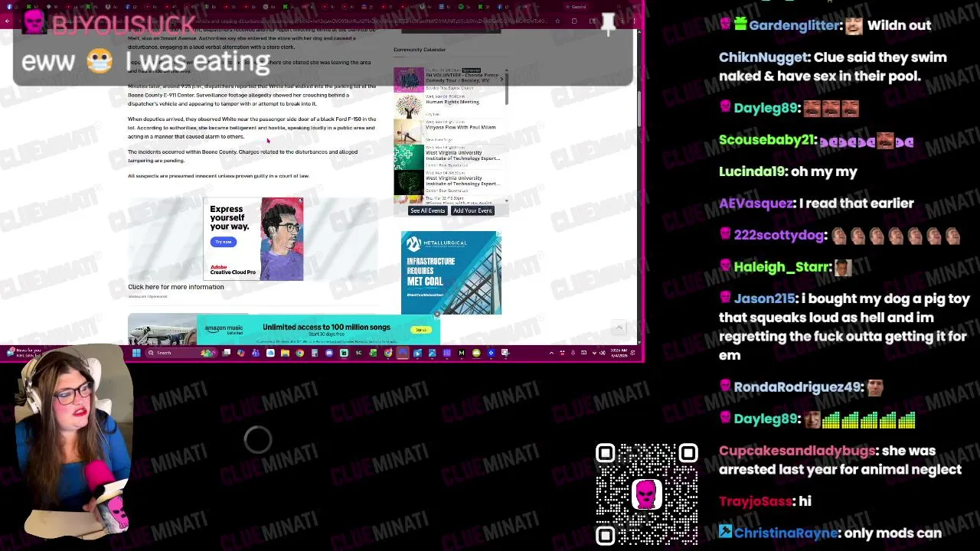Open Vinyasa Flow With Paul Milam event
Image resolution: width=980 pixels, height=551 pixels.
pyautogui.click(x=460, y=127)
